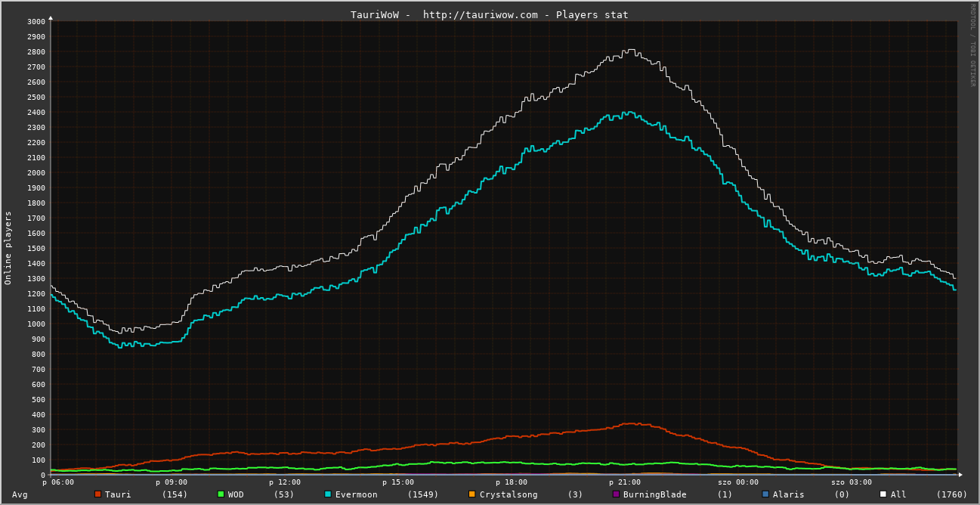The image size is (980, 505).
Task: Click the szo 03:00 time axis label
Action: tap(852, 482)
